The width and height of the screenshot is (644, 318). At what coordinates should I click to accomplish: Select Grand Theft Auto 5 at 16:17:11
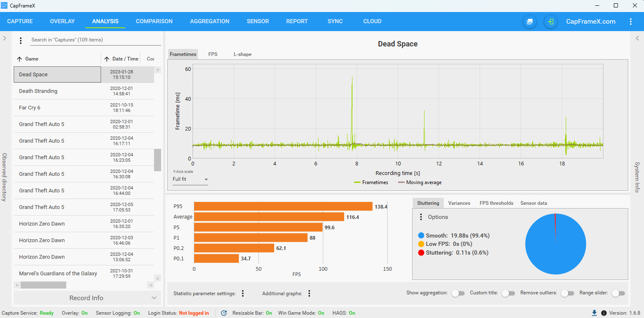pyautogui.click(x=84, y=141)
